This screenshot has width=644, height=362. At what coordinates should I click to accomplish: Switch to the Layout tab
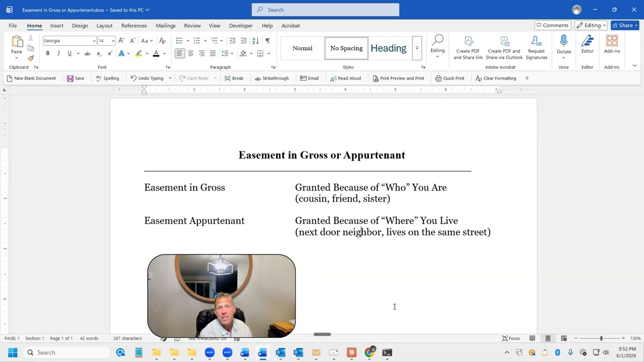pos(104,26)
